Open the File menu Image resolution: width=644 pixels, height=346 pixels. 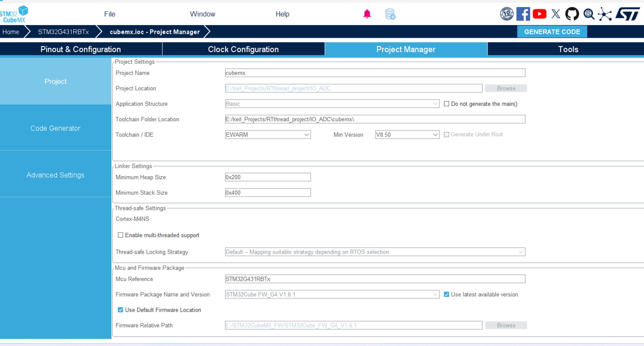pos(110,14)
